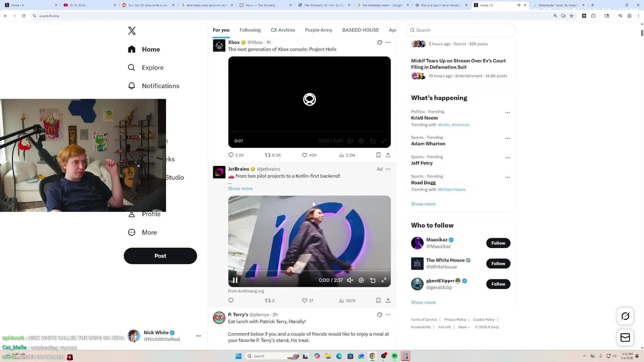Show more accounts under Who to follow
The image size is (644, 362).
(x=423, y=303)
